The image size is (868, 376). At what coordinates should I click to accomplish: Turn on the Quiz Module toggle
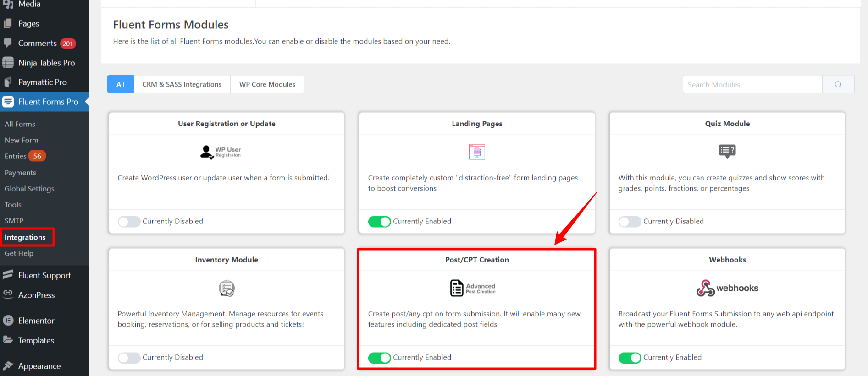pos(630,222)
